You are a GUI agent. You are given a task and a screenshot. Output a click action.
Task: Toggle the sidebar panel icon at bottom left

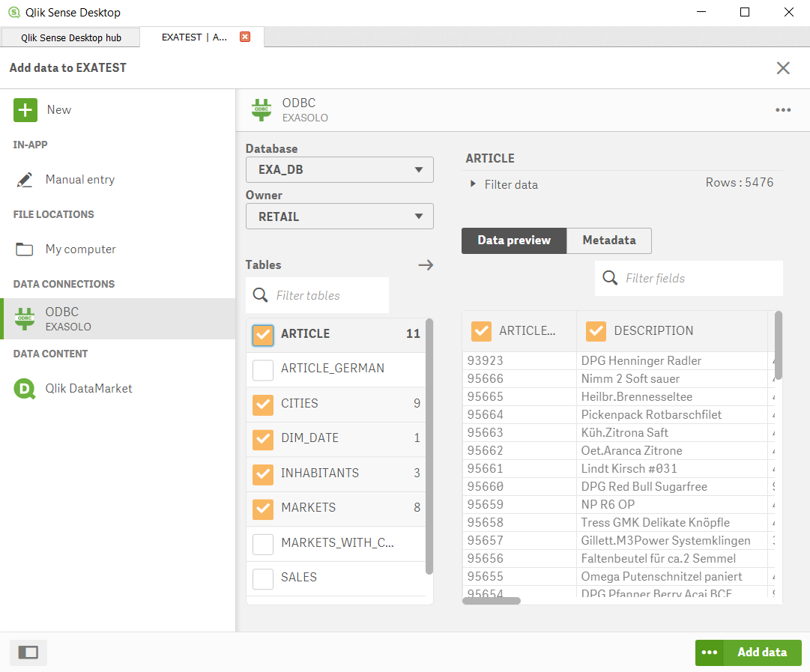(28, 653)
